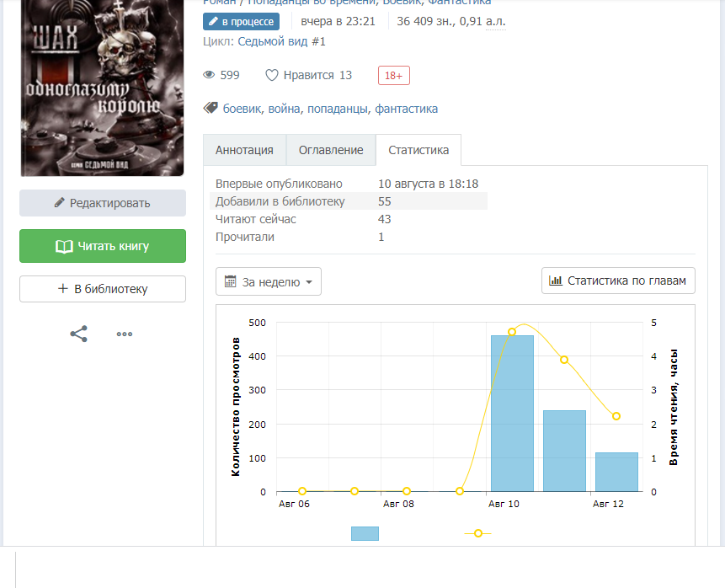Add book with 'В библиотеку' button

(103, 289)
